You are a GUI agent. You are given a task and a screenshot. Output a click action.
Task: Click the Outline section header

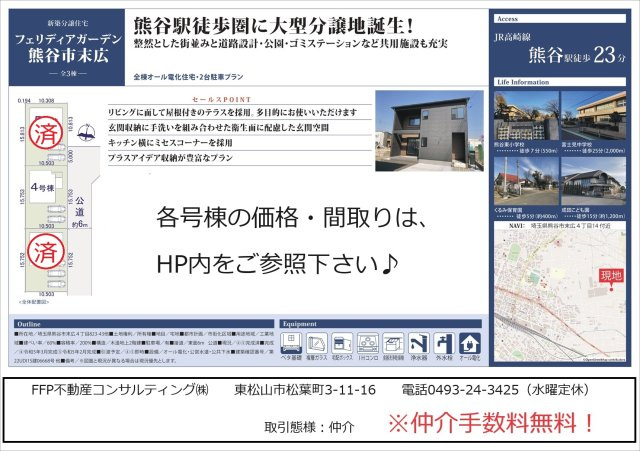(x=144, y=324)
